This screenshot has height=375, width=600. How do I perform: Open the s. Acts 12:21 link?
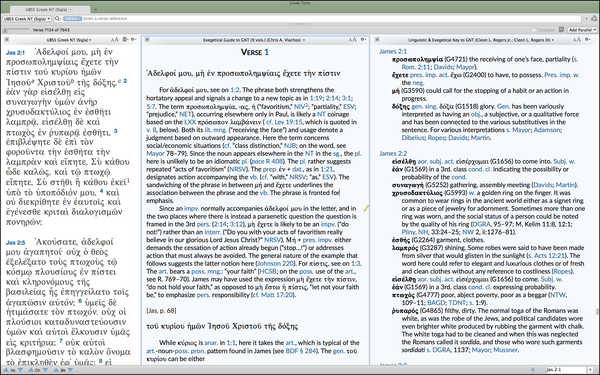pos(546,256)
